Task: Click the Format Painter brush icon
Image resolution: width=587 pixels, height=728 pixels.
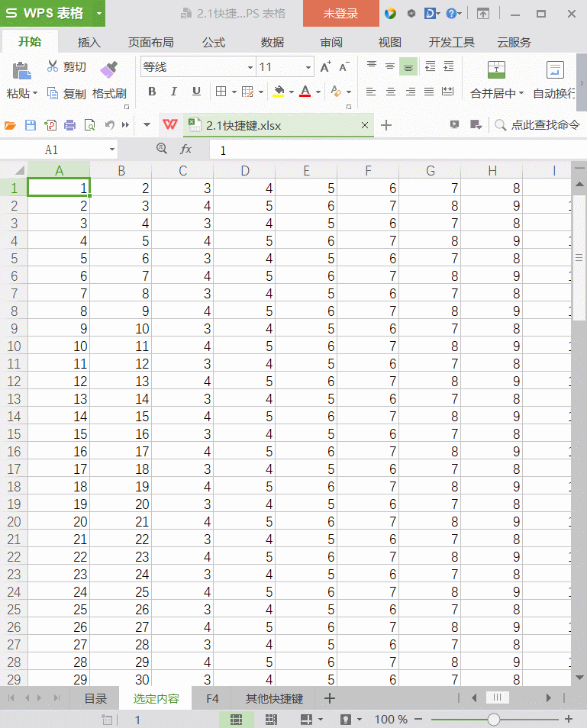Action: click(108, 69)
